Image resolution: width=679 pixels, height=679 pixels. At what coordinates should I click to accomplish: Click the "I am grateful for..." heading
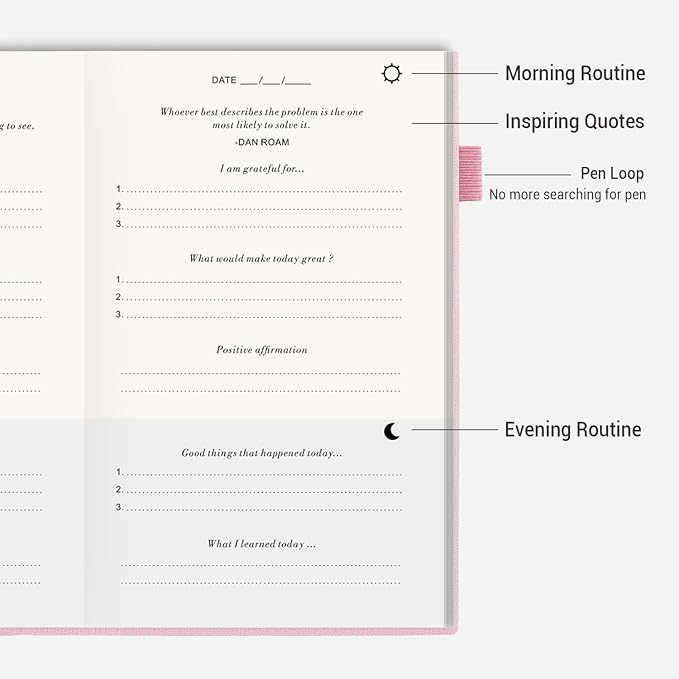coord(262,169)
